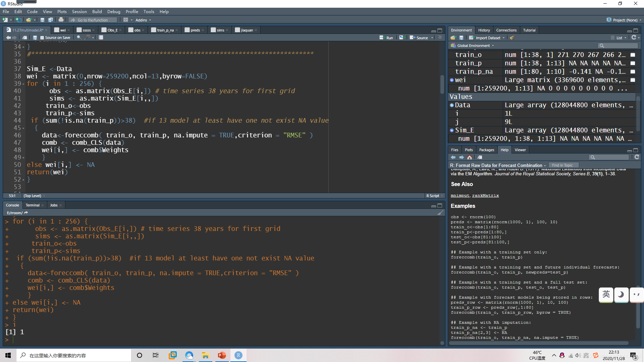Click the Show document outline icon

[440, 38]
